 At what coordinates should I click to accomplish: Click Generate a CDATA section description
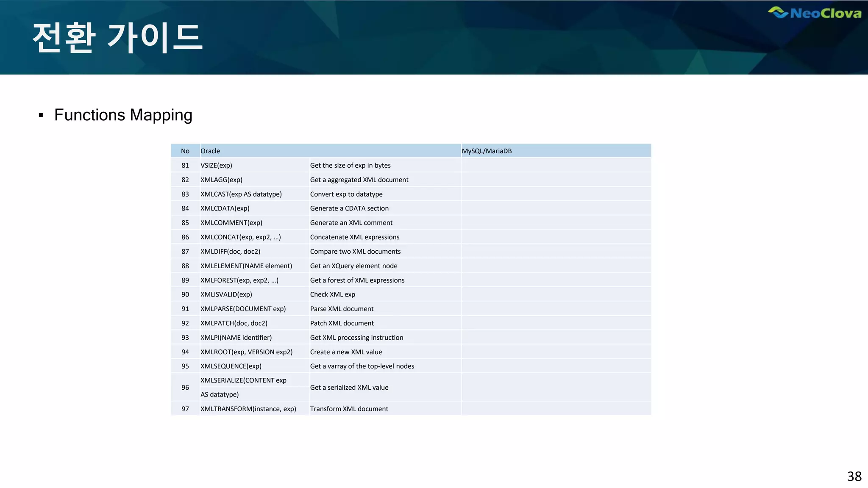(349, 208)
